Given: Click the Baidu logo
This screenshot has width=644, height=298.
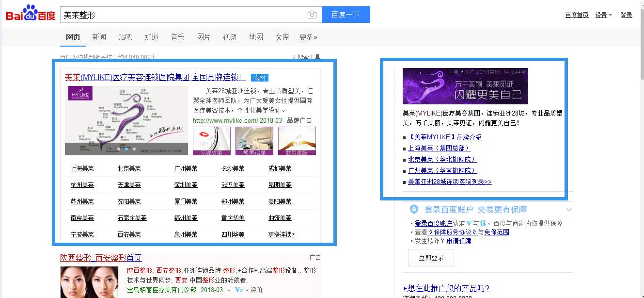Looking at the screenshot, I should tap(31, 14).
